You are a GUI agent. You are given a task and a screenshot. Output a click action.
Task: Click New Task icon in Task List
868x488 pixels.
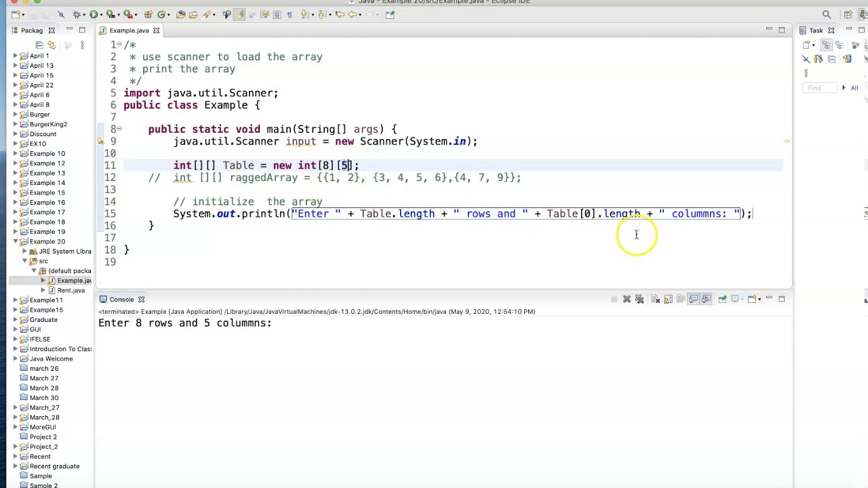coord(806,45)
